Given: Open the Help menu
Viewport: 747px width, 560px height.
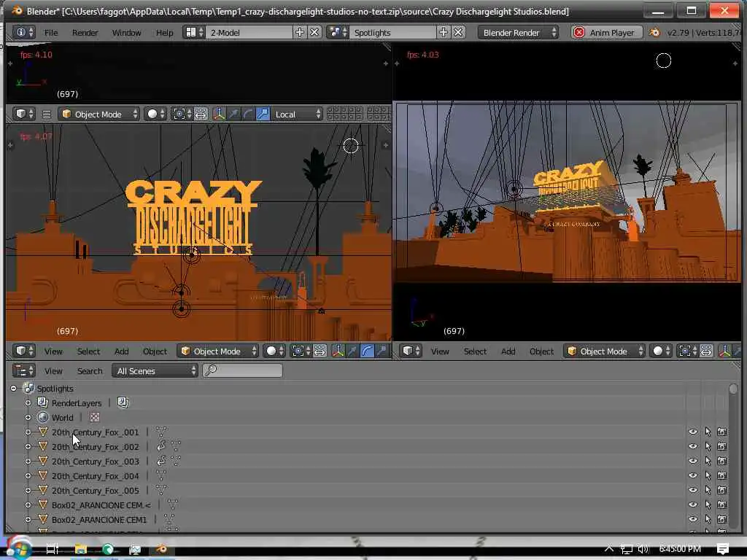Looking at the screenshot, I should click(164, 32).
